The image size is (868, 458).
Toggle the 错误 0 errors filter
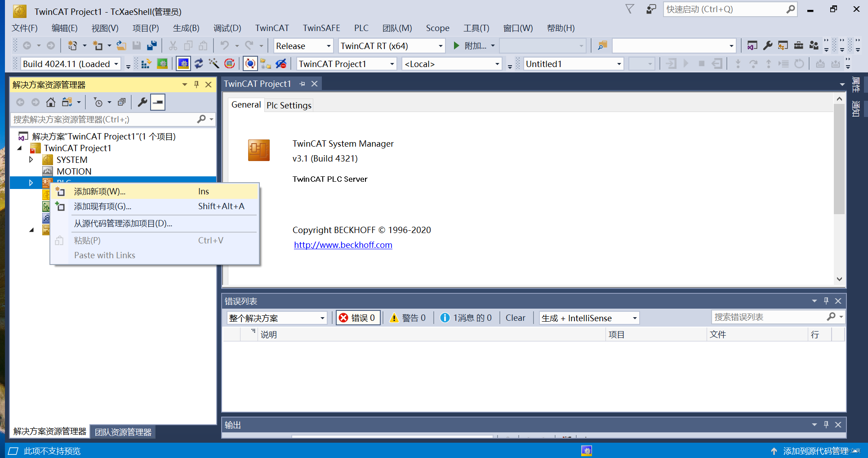click(x=358, y=318)
